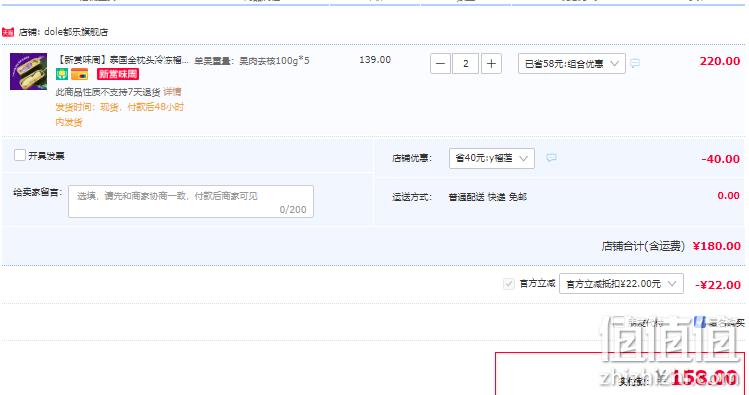Click the Tmall logo icon beside 店铺
749x395 pixels.
tap(8, 32)
